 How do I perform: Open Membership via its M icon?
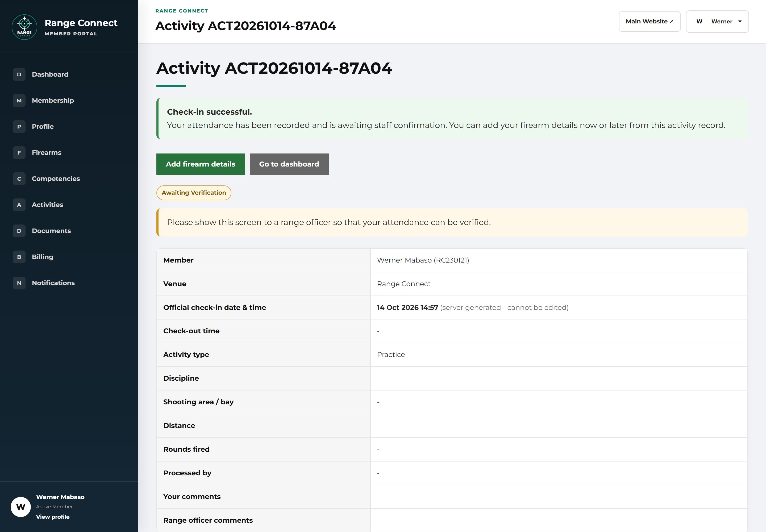19,100
